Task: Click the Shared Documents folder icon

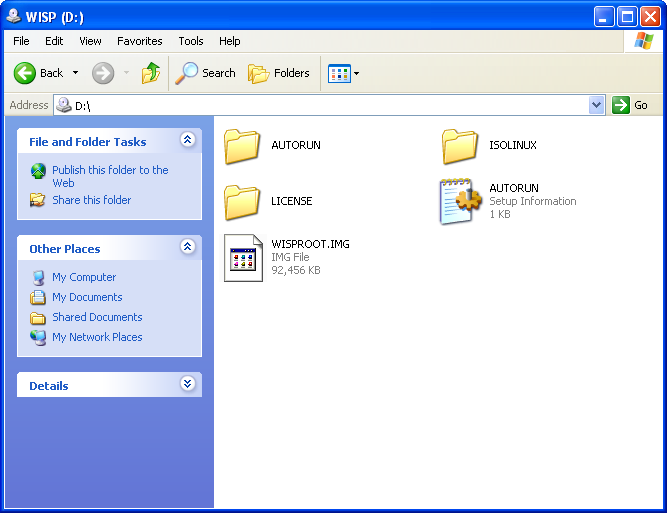Action: (38, 318)
